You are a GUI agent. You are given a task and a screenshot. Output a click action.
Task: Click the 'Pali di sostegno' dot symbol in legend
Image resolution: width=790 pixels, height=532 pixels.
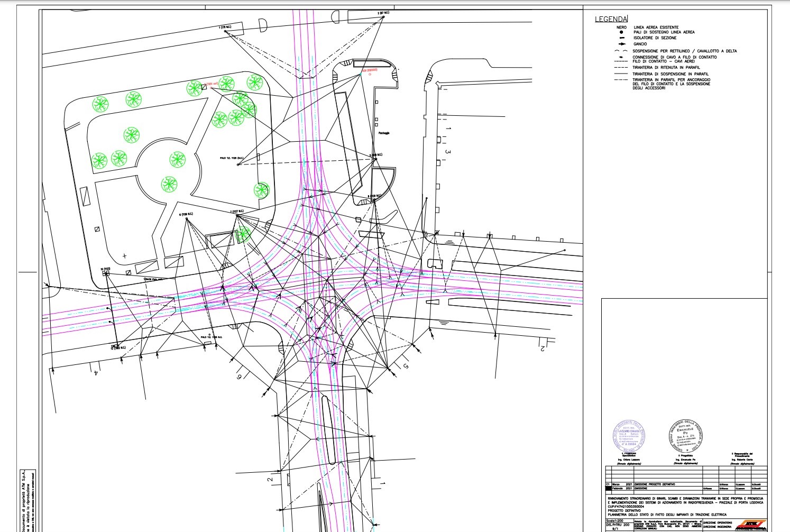(x=621, y=32)
